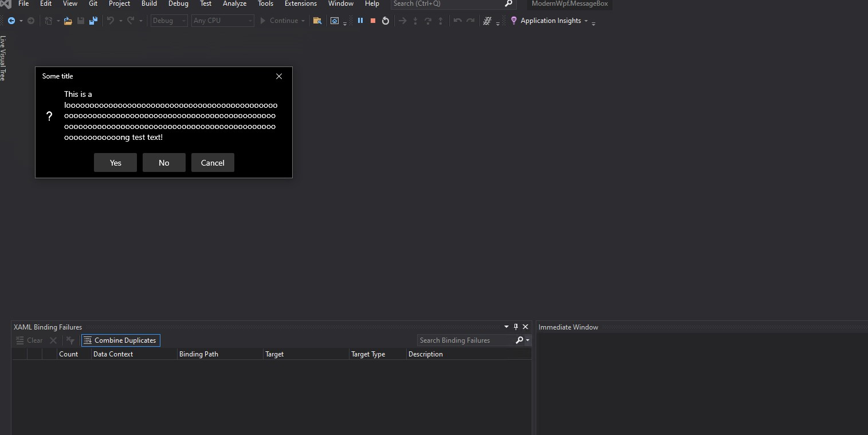Click the Stop Debugging icon
The width and height of the screenshot is (868, 435).
(372, 21)
